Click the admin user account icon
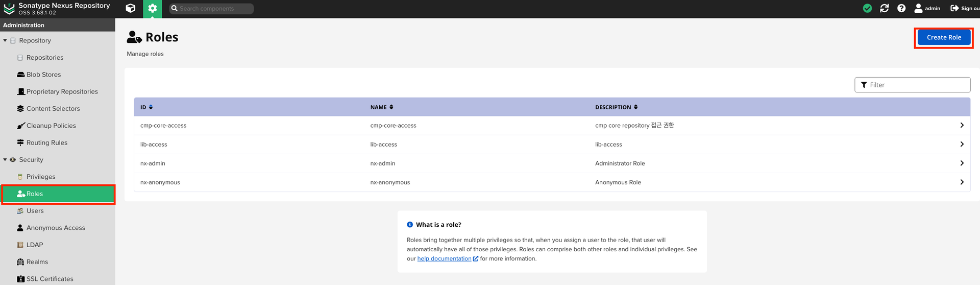This screenshot has width=980, height=285. 918,8
